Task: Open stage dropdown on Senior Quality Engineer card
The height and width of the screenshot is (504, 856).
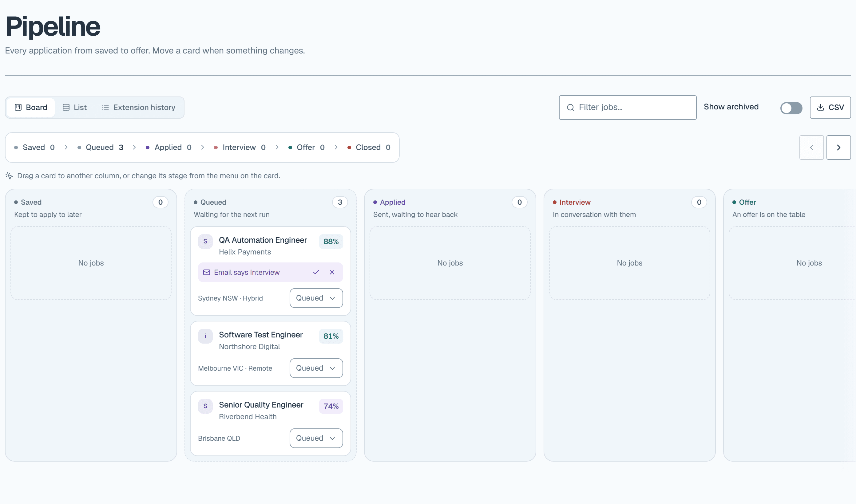Action: [x=316, y=438]
